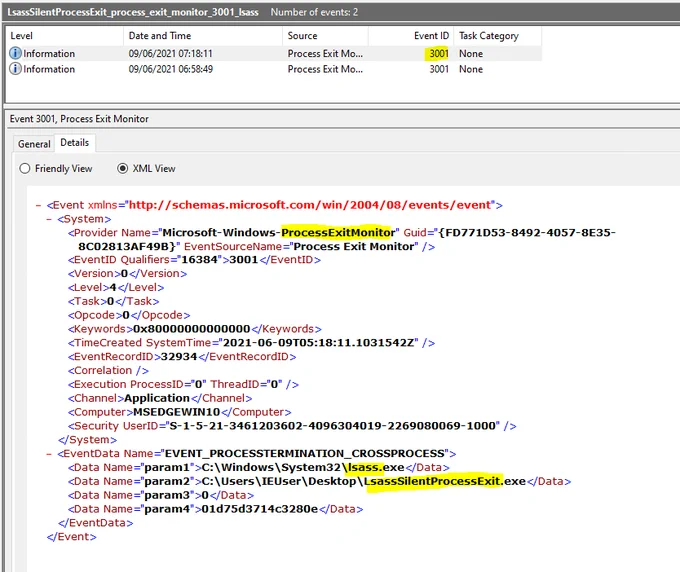This screenshot has width=680, height=572.
Task: Click the param4 value 01d75d3714c3280e
Action: [260, 509]
